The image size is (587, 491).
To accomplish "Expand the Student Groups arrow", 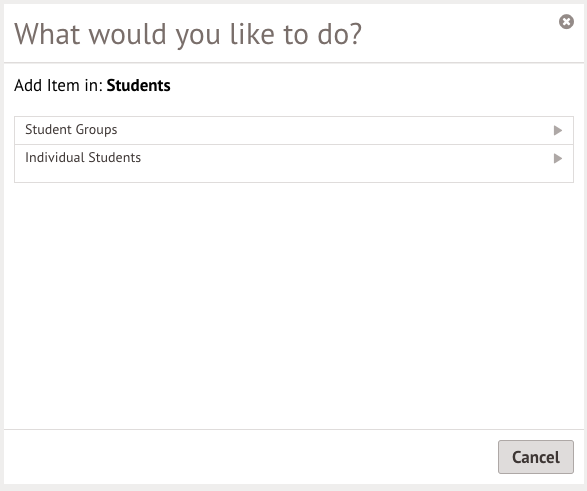I will (558, 130).
